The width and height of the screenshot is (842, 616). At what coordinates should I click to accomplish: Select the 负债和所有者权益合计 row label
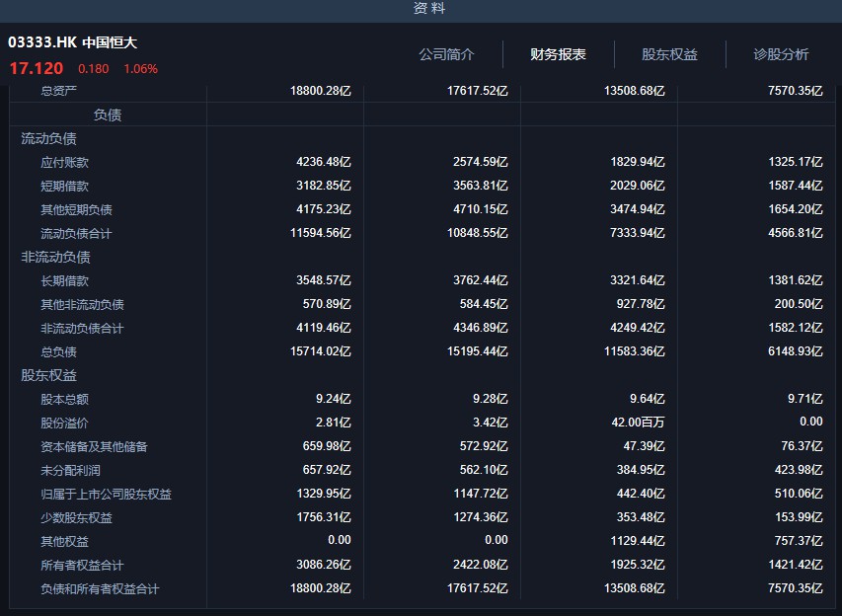pyautogui.click(x=100, y=588)
